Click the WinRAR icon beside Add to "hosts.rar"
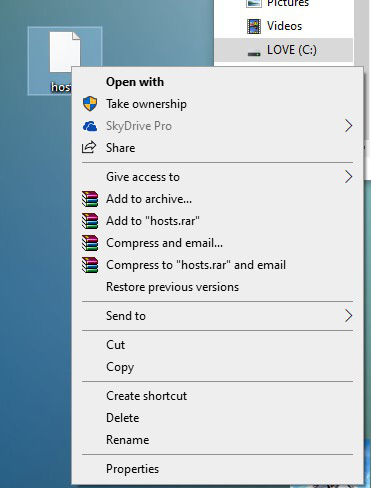 tap(90, 221)
